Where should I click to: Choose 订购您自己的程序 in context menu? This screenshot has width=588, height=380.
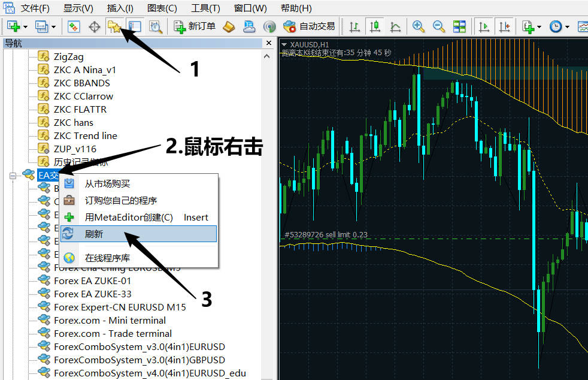pyautogui.click(x=139, y=201)
